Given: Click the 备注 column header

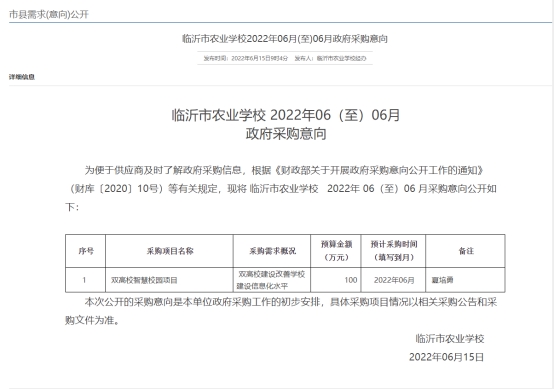Looking at the screenshot, I should 466,251.
